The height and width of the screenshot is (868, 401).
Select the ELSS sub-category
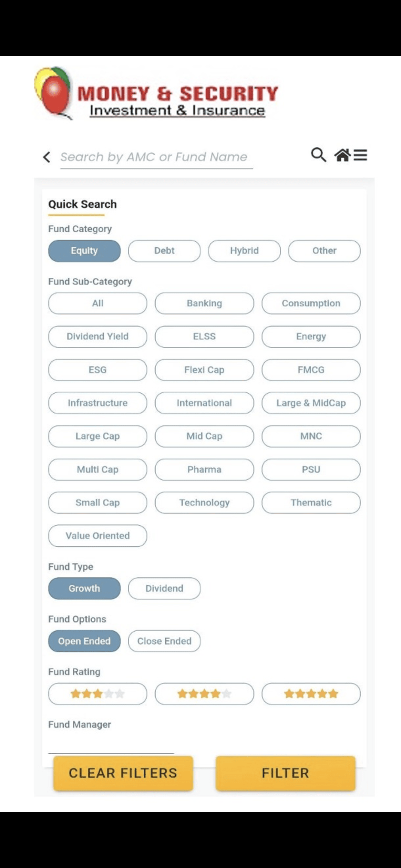(x=204, y=336)
